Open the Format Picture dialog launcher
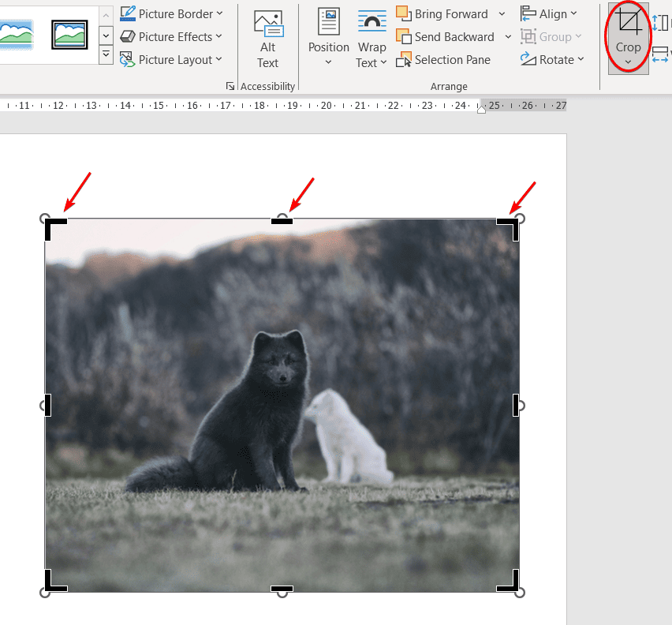Image resolution: width=672 pixels, height=625 pixels. coord(230,86)
